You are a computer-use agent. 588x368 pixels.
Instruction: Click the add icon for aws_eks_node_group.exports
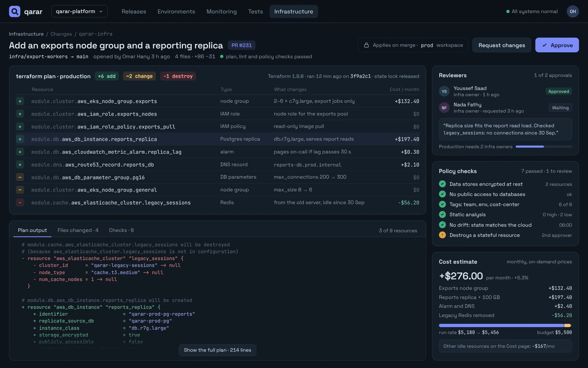pos(20,101)
